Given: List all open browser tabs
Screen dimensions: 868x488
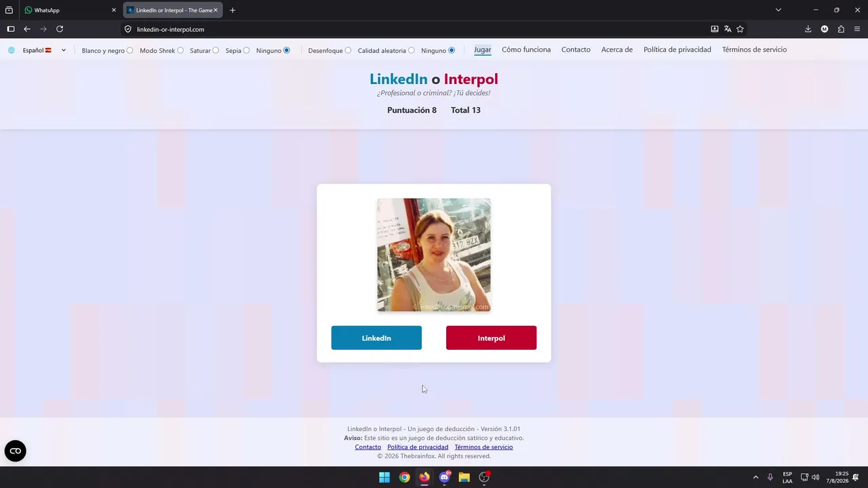Looking at the screenshot, I should (x=778, y=10).
